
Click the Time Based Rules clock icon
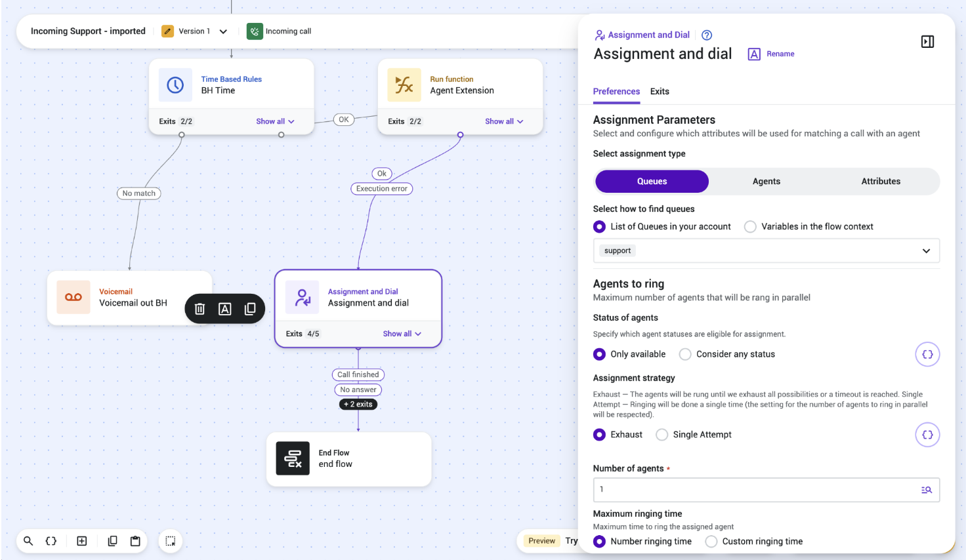tap(175, 85)
